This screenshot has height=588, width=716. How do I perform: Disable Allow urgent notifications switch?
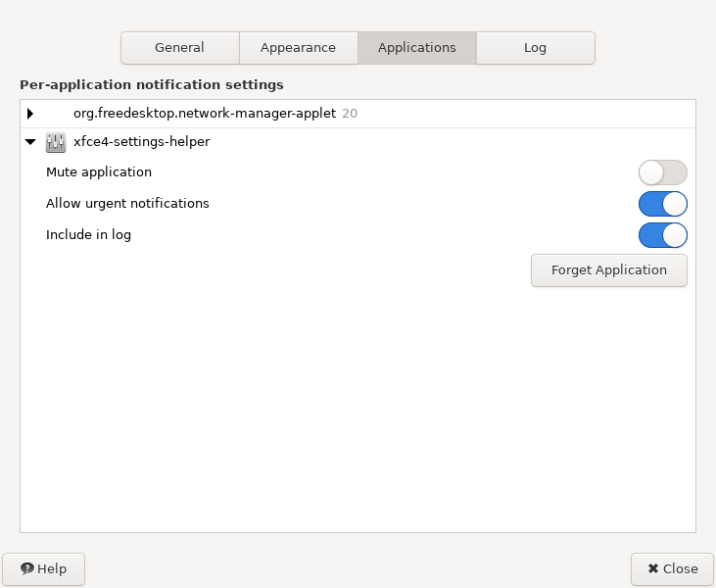click(x=662, y=204)
